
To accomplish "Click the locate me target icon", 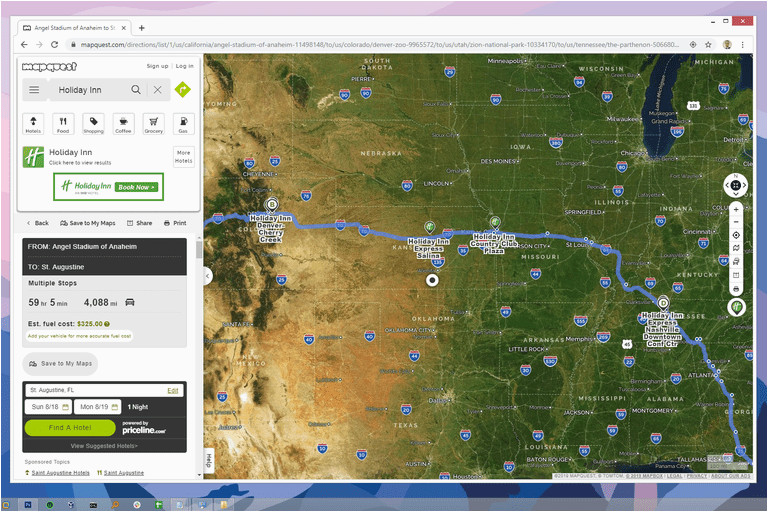I will click(x=736, y=236).
